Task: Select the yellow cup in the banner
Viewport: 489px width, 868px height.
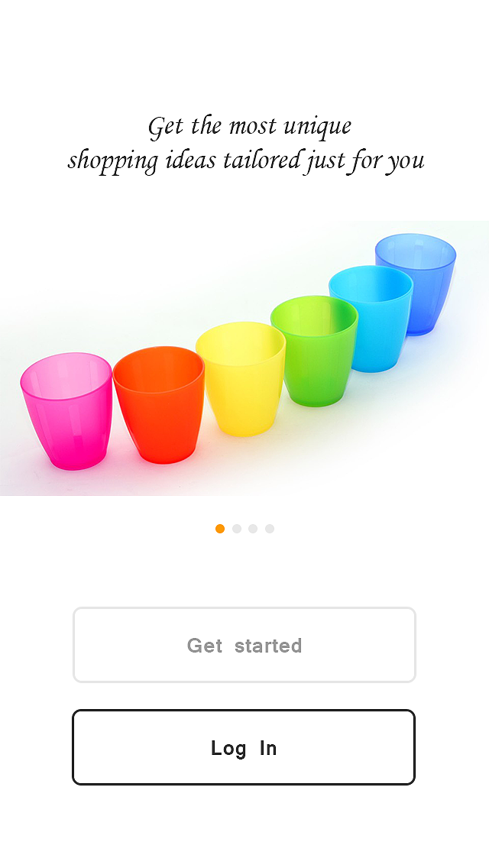Action: point(241,379)
